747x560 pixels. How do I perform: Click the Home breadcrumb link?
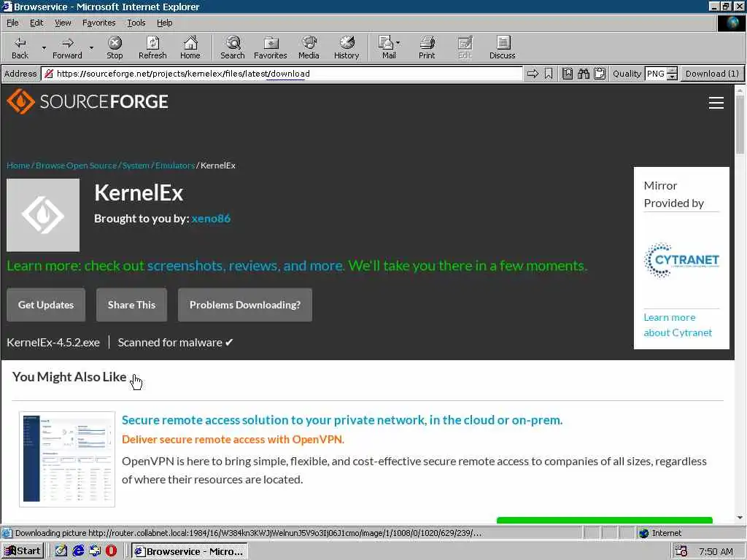18,166
